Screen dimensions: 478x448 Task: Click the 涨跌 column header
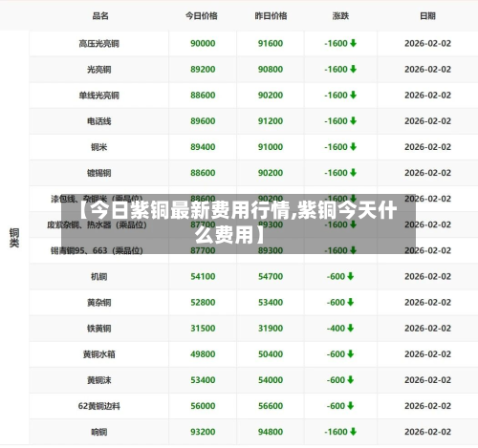coord(340,16)
